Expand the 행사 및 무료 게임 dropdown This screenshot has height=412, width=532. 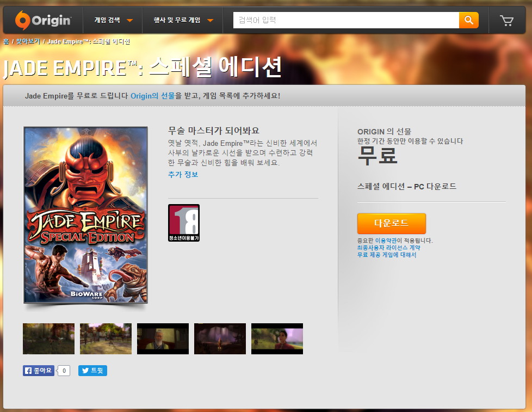tap(183, 21)
